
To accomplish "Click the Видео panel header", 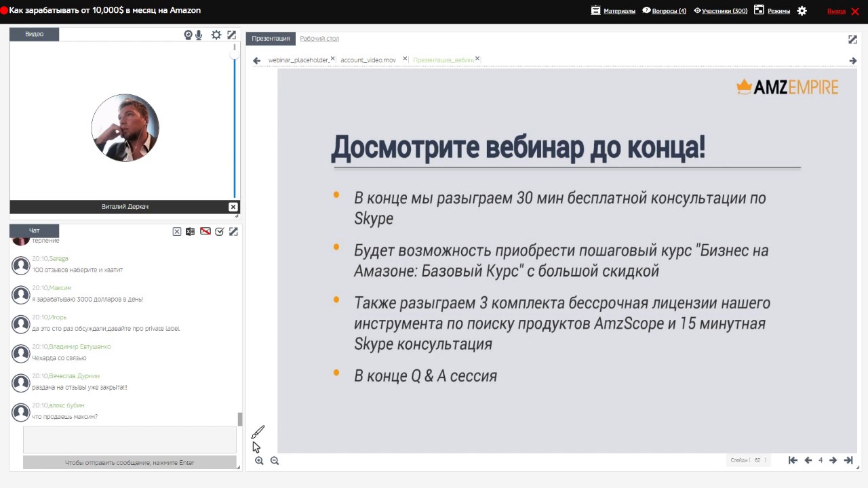I will (x=35, y=35).
